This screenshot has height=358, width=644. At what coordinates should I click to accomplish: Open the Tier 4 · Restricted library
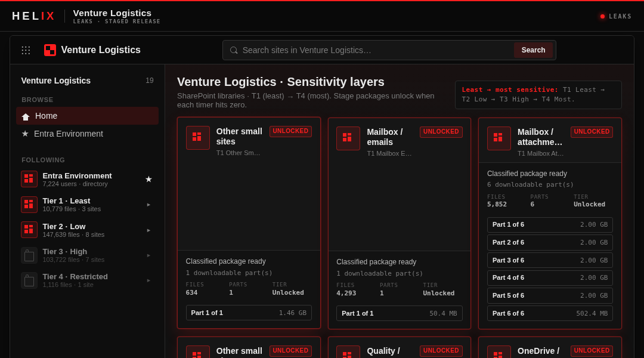(87, 280)
